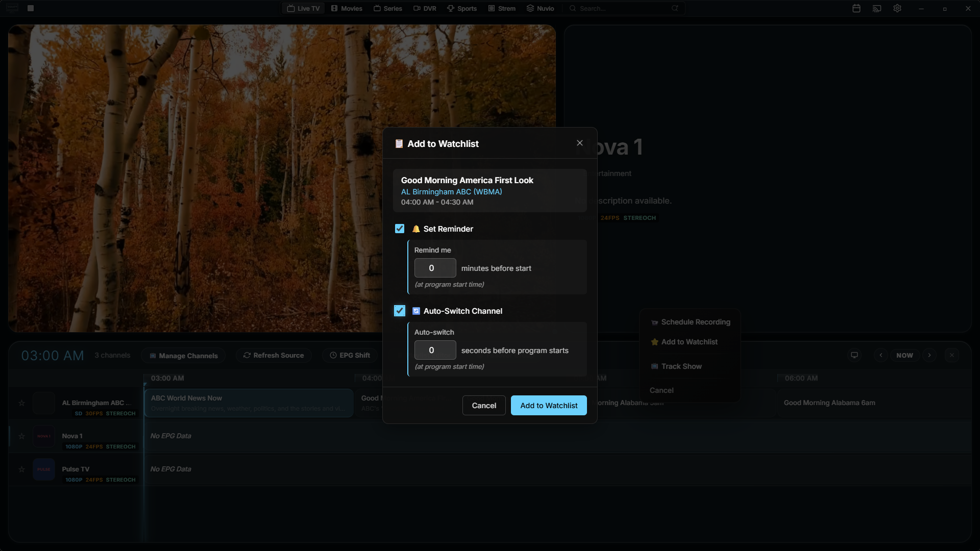Select the Nova 1 channel logo
The width and height of the screenshot is (980, 551).
pos(44,436)
